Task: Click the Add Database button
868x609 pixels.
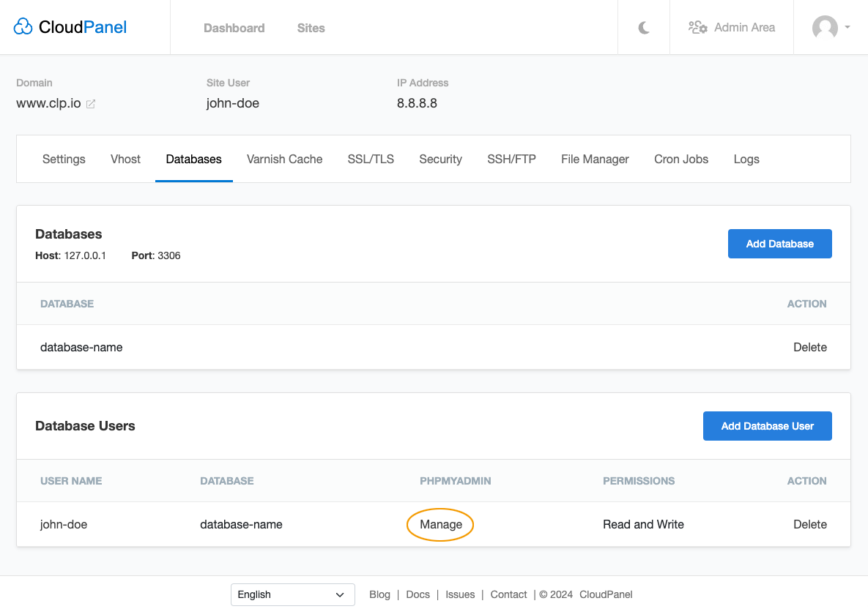Action: click(779, 243)
